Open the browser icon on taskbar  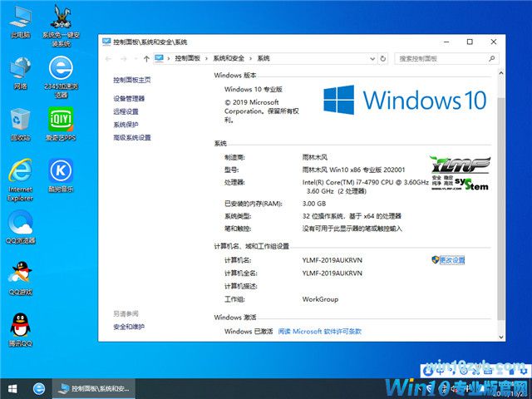click(39, 389)
